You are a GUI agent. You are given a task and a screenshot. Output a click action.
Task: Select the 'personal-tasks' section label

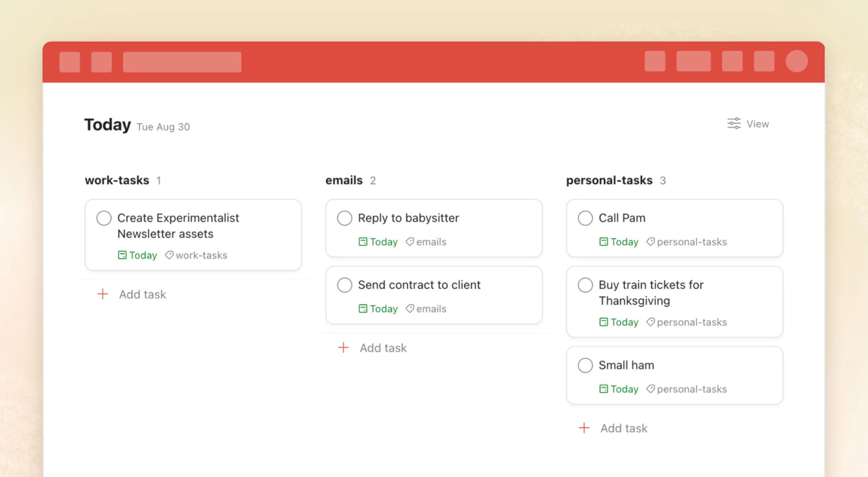click(609, 180)
